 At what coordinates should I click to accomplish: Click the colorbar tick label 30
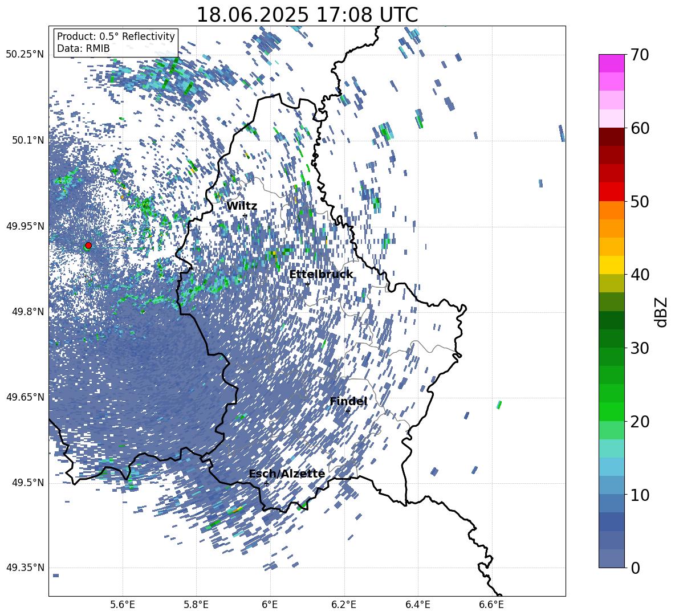click(x=640, y=348)
